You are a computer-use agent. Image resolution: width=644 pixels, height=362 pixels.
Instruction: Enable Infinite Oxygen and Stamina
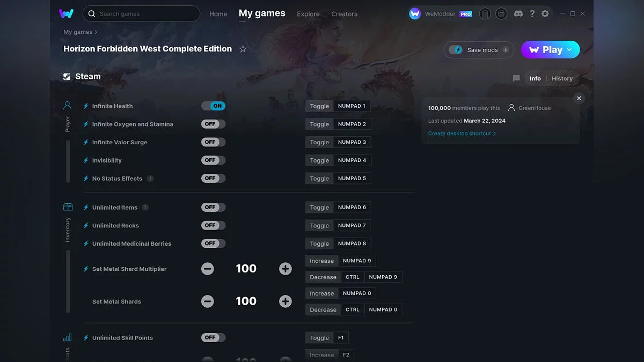tap(214, 124)
